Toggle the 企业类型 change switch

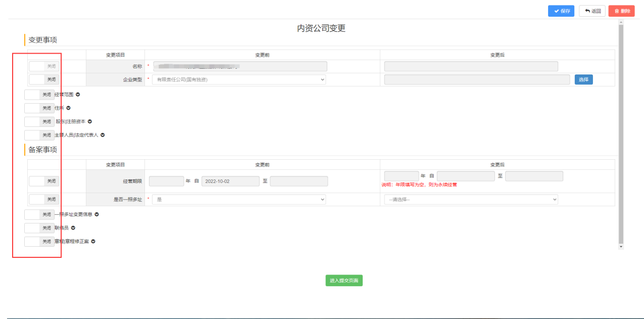44,79
